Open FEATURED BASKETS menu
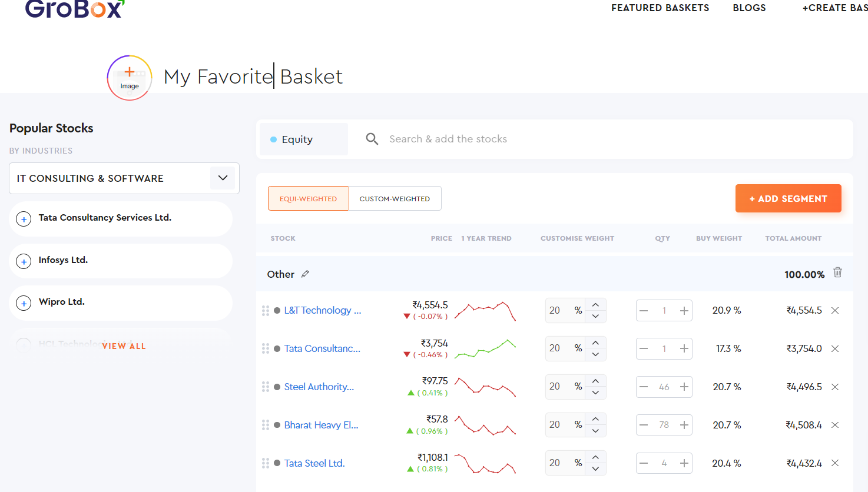 point(660,8)
